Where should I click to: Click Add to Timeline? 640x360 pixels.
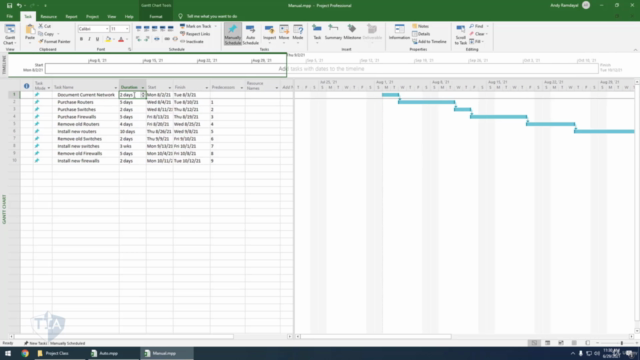click(429, 42)
